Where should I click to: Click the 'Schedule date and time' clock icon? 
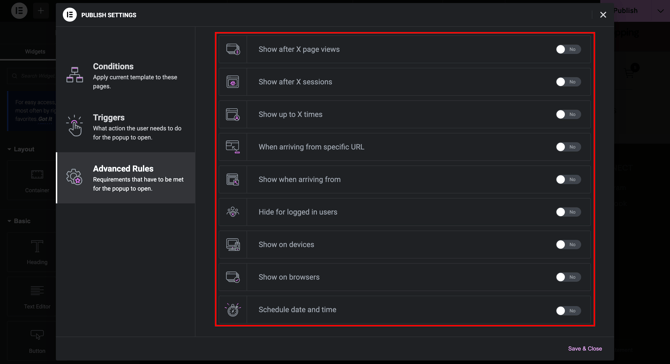coord(233,309)
